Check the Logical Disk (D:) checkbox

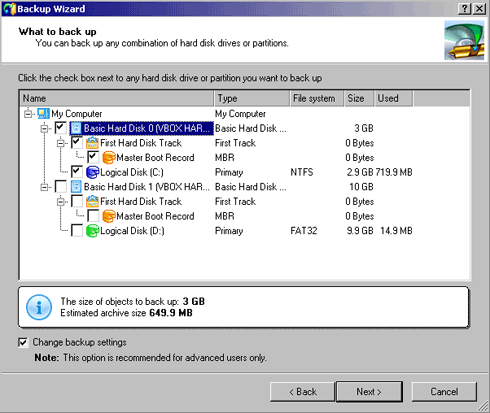click(x=77, y=231)
